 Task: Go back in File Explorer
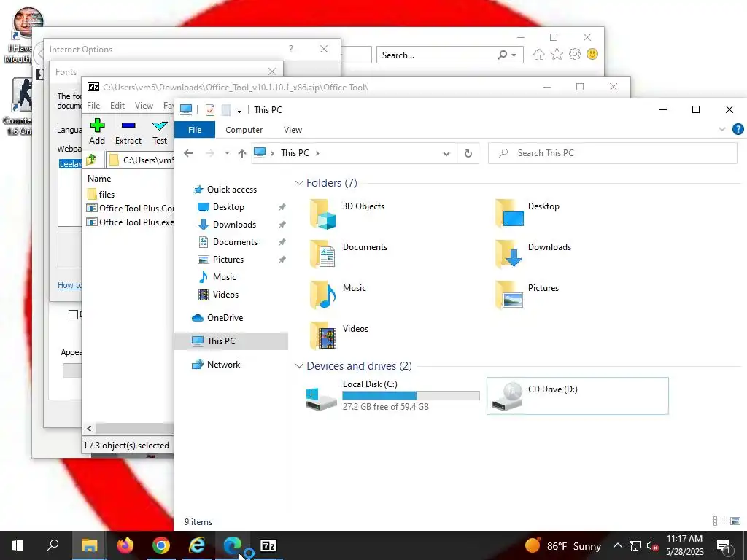tap(189, 153)
